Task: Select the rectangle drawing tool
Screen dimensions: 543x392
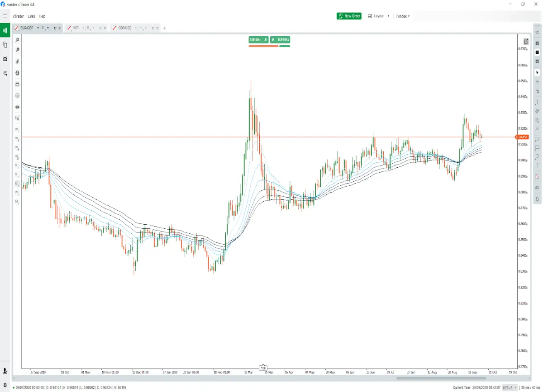Action: tap(537, 147)
